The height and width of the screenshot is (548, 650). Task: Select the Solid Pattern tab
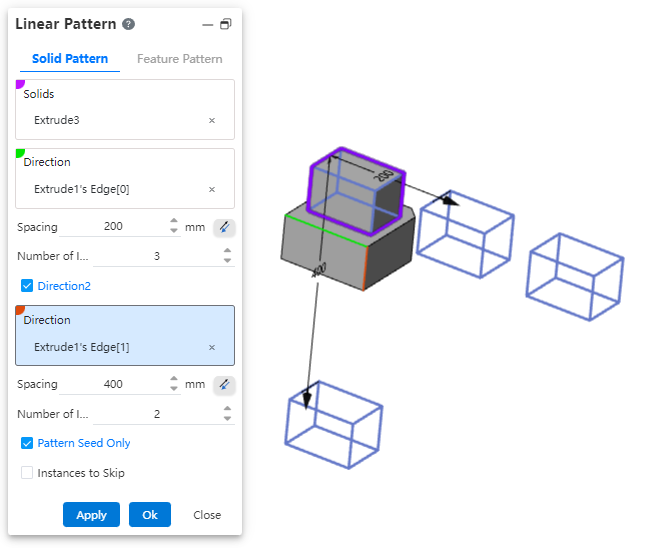[x=70, y=59]
